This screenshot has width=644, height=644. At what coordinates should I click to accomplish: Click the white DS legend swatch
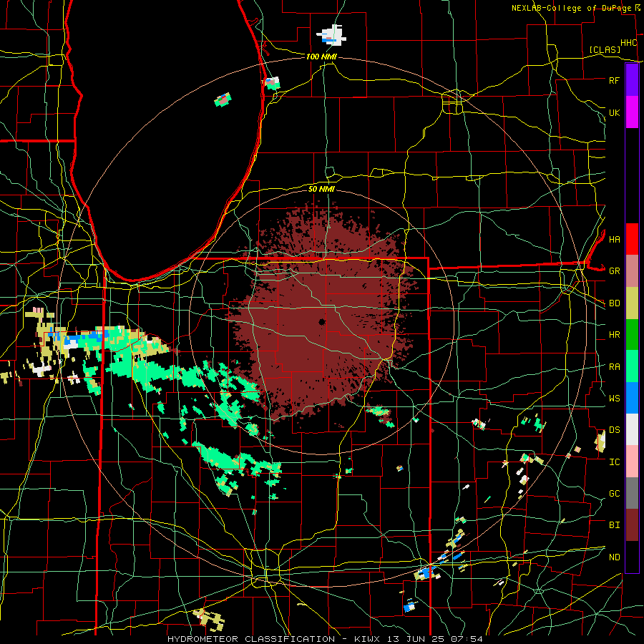632,429
